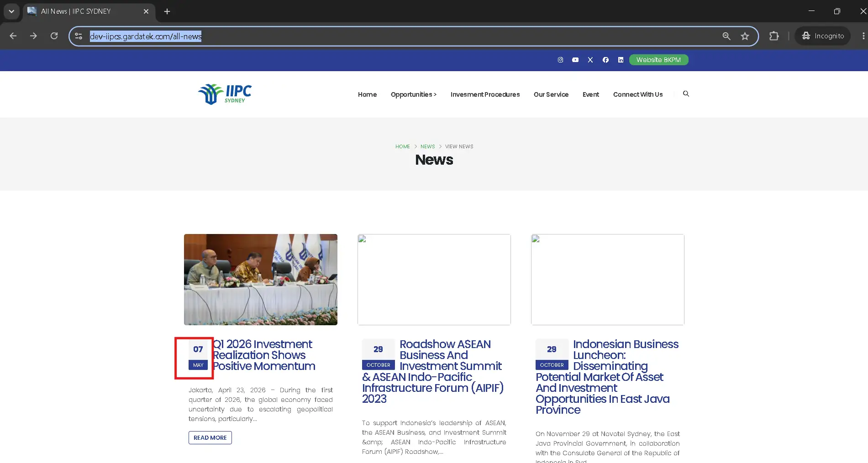Image resolution: width=868 pixels, height=463 pixels.
Task: Go forward with the browser forward arrow
Action: (33, 36)
